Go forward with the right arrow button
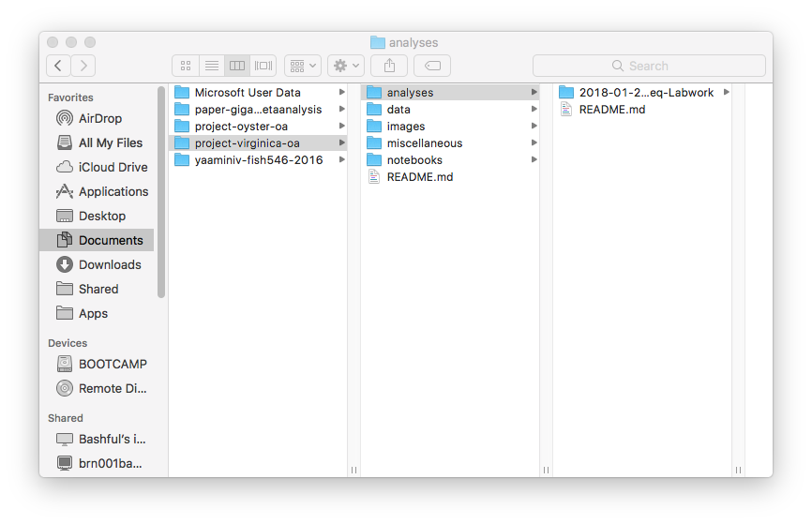This screenshot has width=812, height=524. point(83,66)
